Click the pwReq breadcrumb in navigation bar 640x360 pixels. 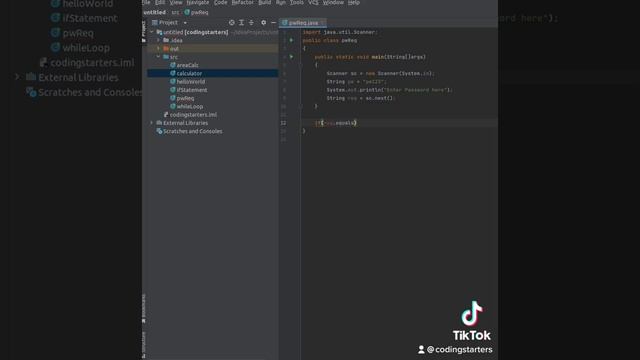196,12
